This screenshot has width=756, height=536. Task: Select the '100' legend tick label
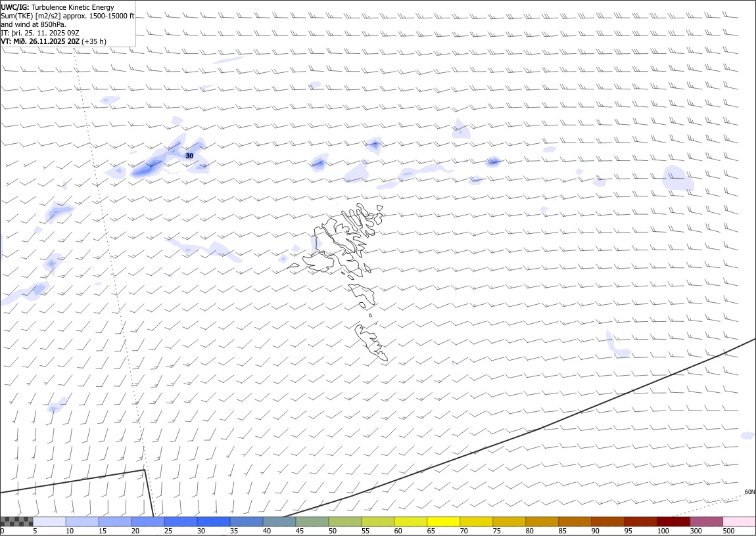(x=663, y=531)
